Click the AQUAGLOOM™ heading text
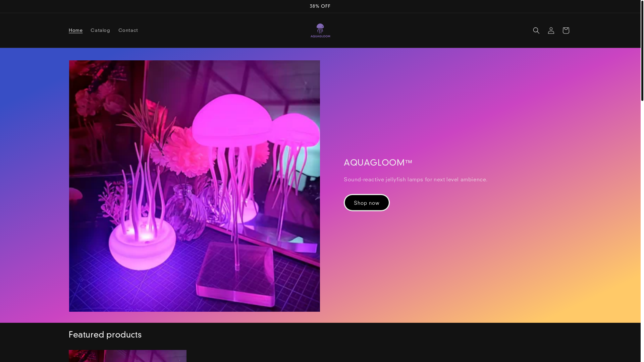This screenshot has width=644, height=362. tap(378, 163)
